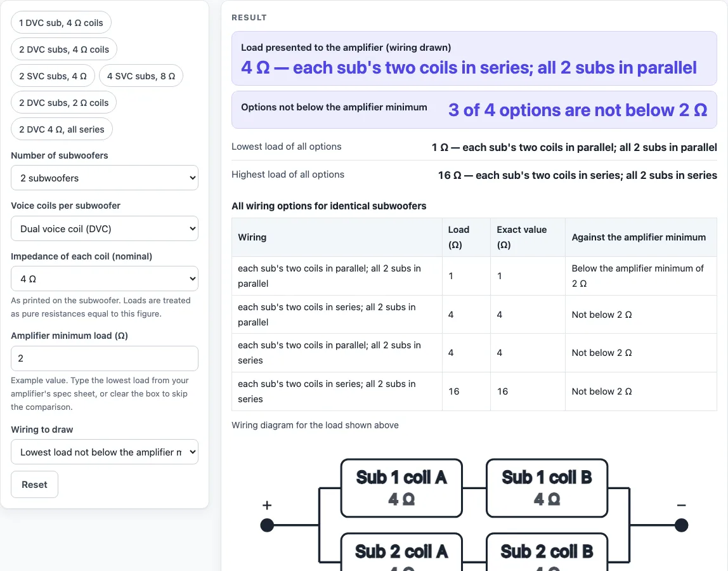
Task: Click the 16 Ω all-series wiring table row
Action: (x=474, y=391)
